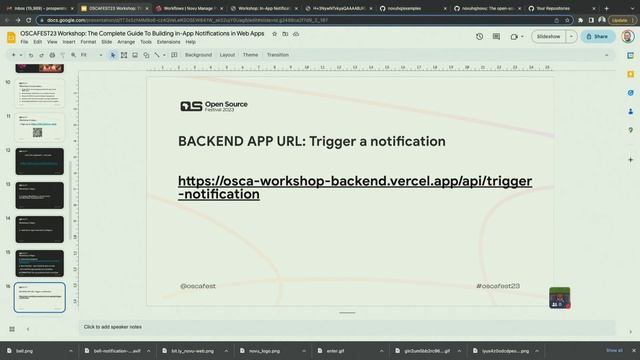Open the osca-workshop-backend trigger-notification link

point(355,187)
